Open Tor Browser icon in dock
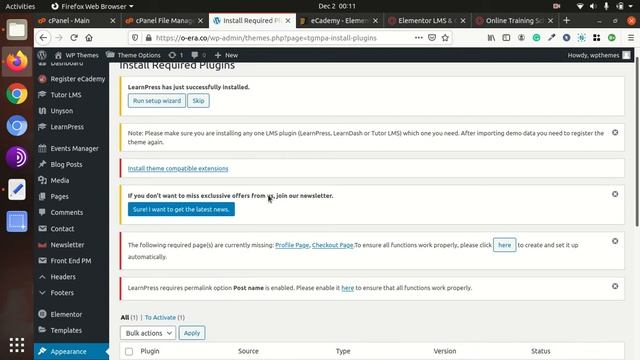The height and width of the screenshot is (360, 640). click(x=17, y=158)
